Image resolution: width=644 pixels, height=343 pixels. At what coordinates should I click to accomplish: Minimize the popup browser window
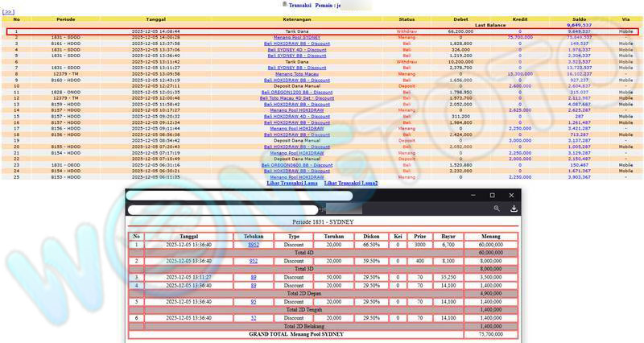tap(473, 196)
